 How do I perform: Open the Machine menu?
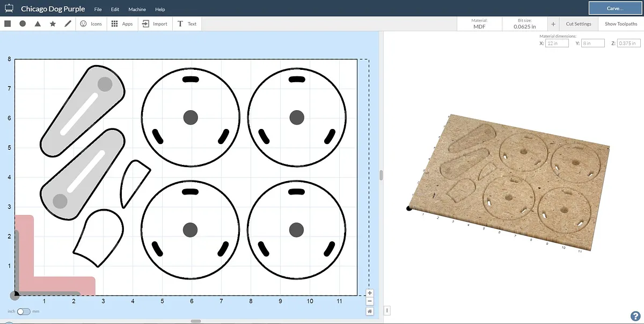coord(137,10)
